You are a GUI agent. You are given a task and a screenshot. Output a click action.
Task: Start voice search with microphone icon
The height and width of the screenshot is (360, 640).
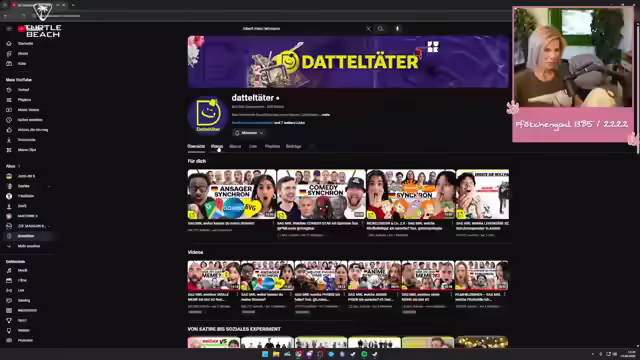coord(397,29)
